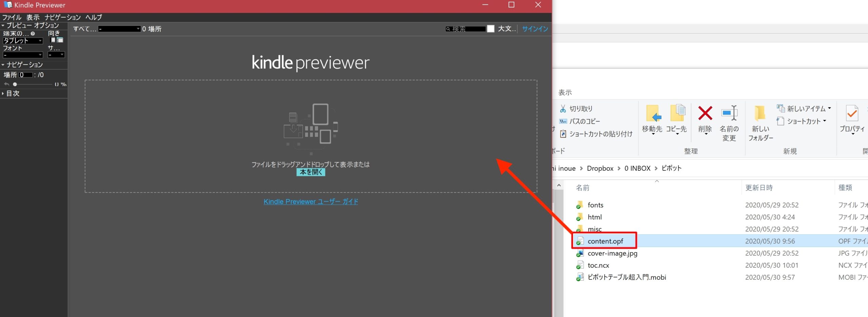Click Copy Path (パスのコピー) in Explorer ribbon
This screenshot has width=868, height=317.
click(579, 121)
